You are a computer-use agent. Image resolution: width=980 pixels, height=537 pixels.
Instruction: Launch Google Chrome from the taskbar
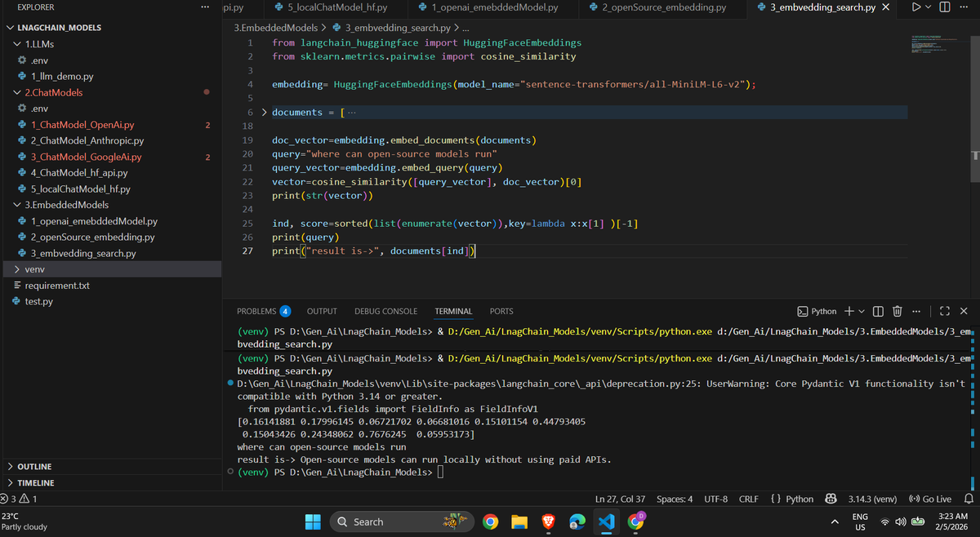[490, 521]
